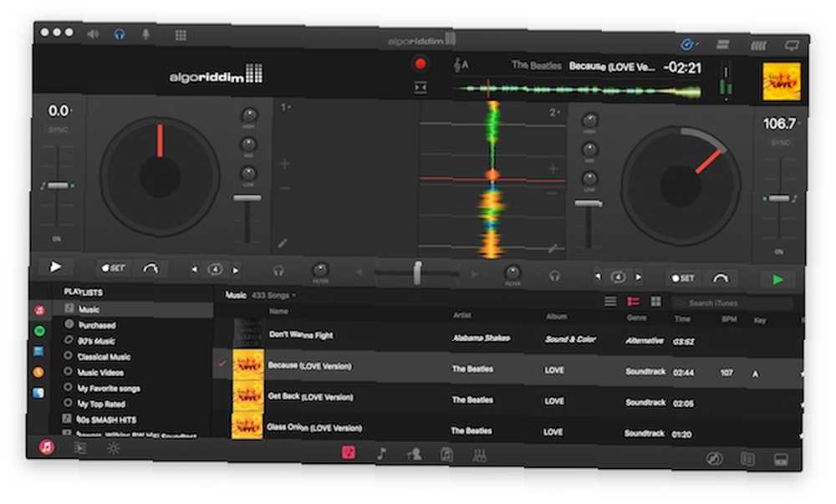Screen dimensions: 836x504
Task: Open the sampler grid icon in title bar
Action: point(181,36)
